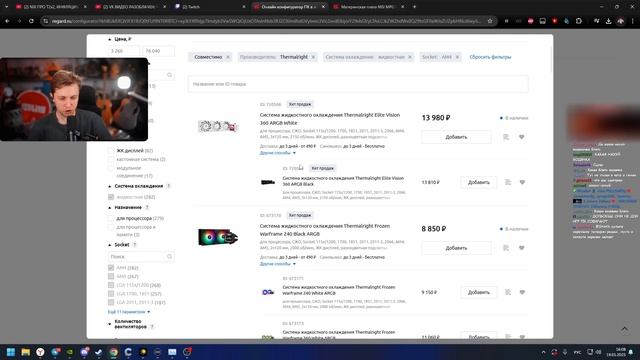Add Elite Vision 360 ARGB White to compare
The height and width of the screenshot is (360, 640).
click(506, 137)
